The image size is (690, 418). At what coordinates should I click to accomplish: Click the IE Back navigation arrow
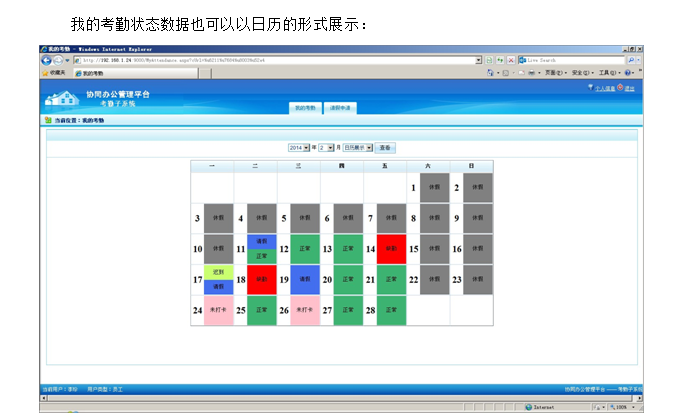pos(46,60)
